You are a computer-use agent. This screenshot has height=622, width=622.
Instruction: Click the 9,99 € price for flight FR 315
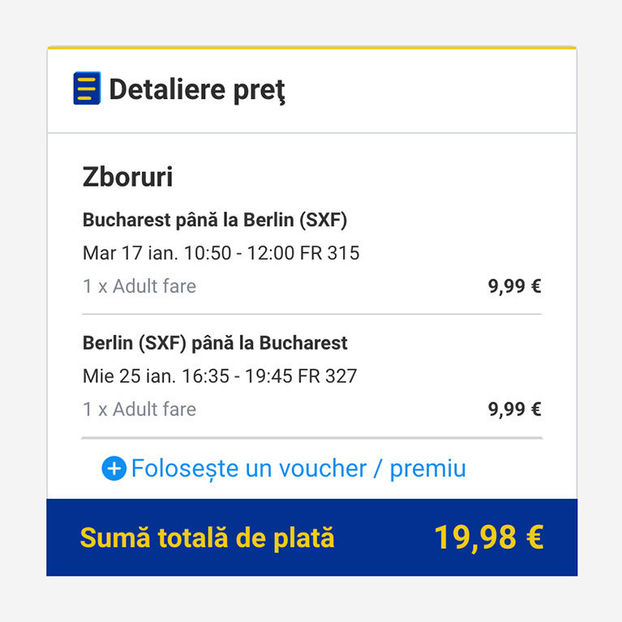514,287
